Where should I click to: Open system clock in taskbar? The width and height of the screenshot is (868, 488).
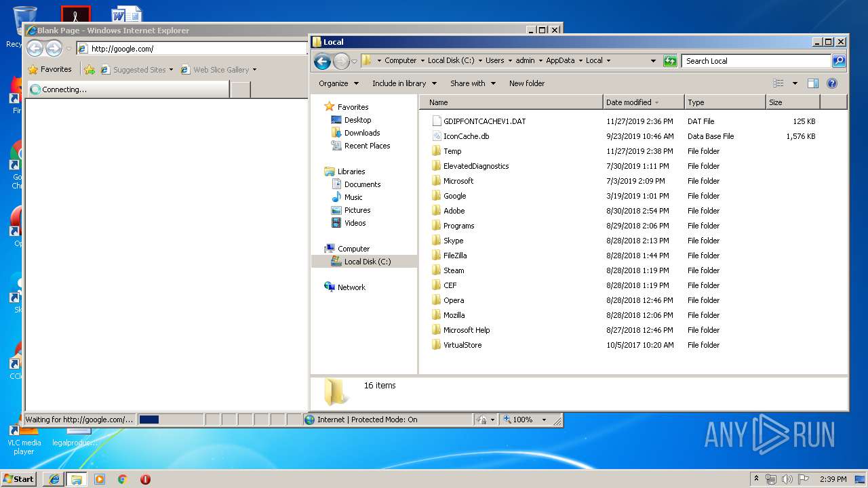(833, 479)
